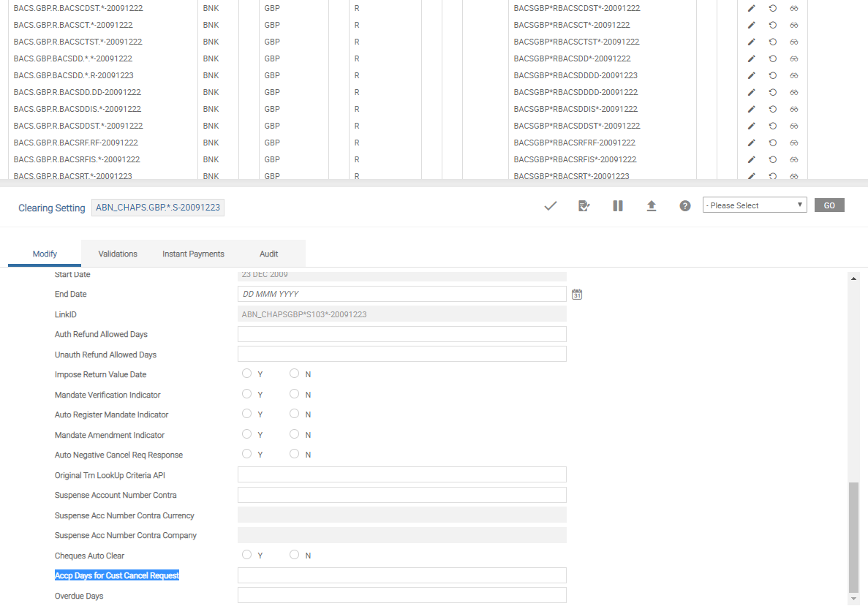View BACS.GBP.R.BACSDDIS record using binoculars icon
Image resolution: width=868 pixels, height=606 pixels.
(793, 110)
